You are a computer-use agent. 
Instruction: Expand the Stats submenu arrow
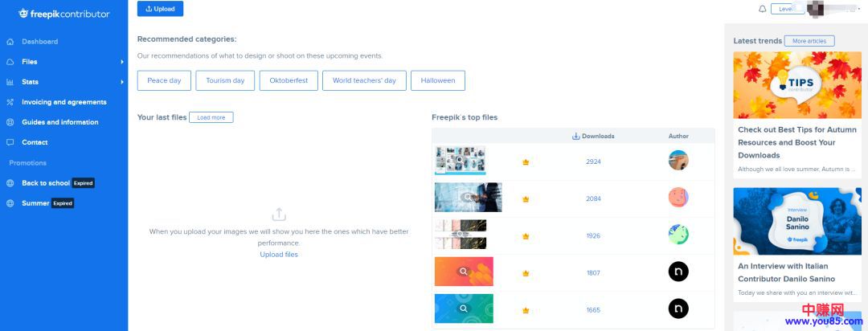tap(122, 82)
